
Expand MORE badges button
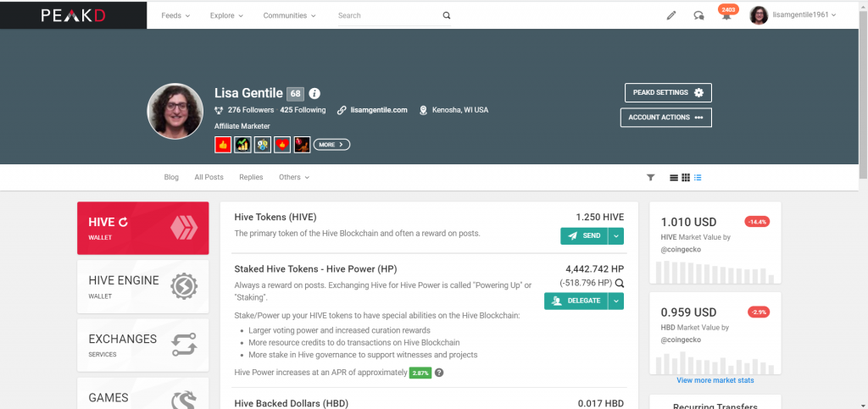pyautogui.click(x=331, y=145)
